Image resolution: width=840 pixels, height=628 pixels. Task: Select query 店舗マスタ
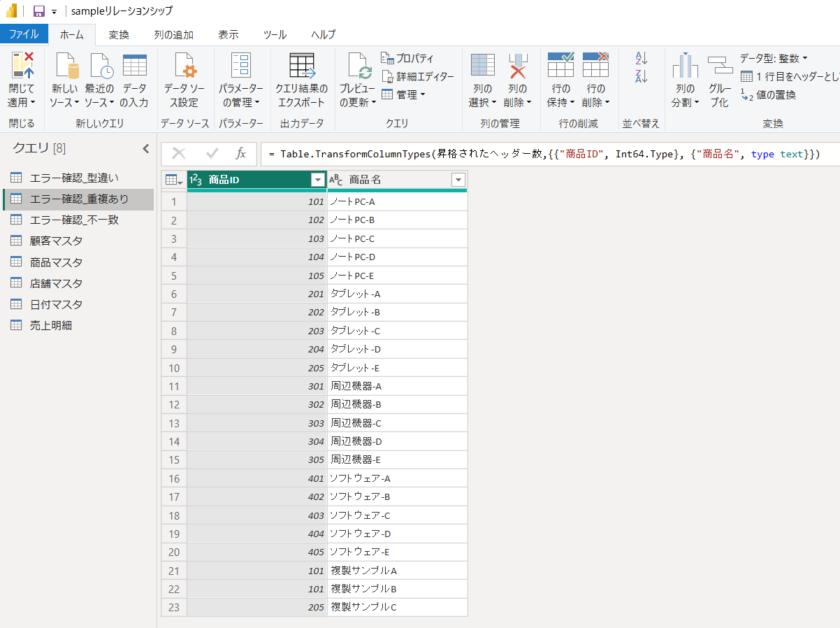pos(78,283)
